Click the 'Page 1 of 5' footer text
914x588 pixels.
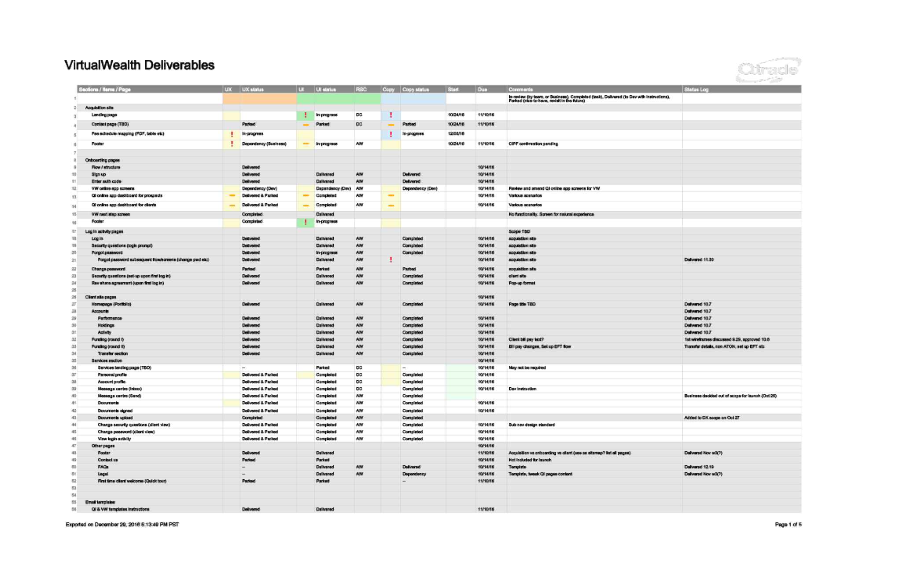tap(788, 525)
